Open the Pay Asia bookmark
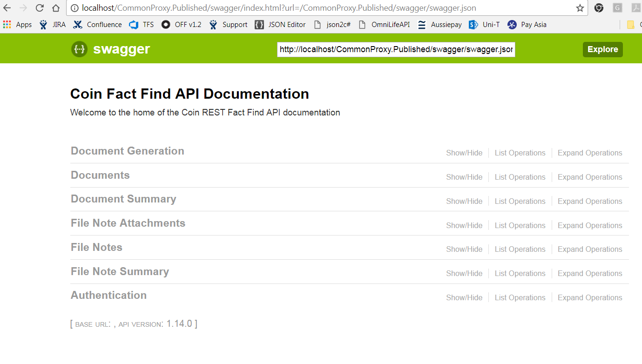Screen dimensions: 642x364 point(527,25)
